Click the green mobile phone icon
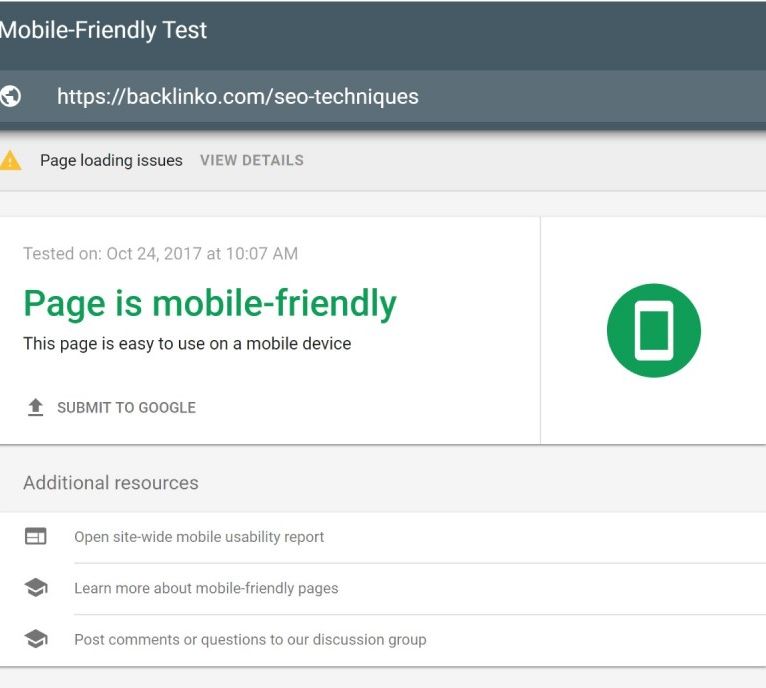Screen dimensions: 766x688 (x=653, y=330)
